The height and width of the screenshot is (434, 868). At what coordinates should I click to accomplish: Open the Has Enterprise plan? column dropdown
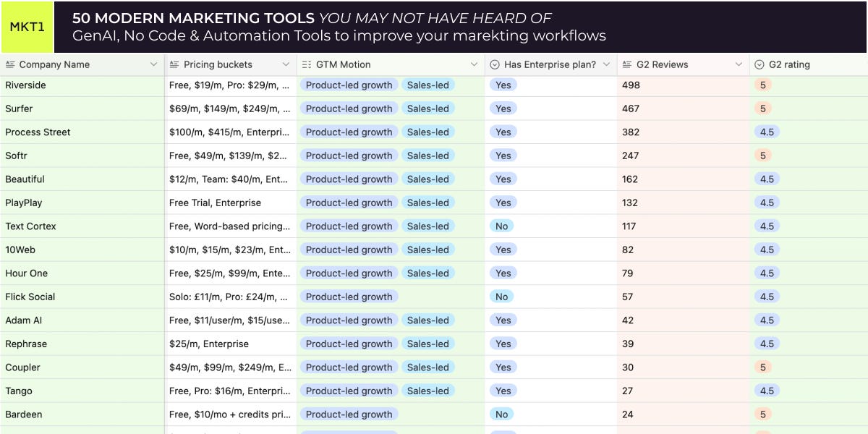pyautogui.click(x=606, y=64)
